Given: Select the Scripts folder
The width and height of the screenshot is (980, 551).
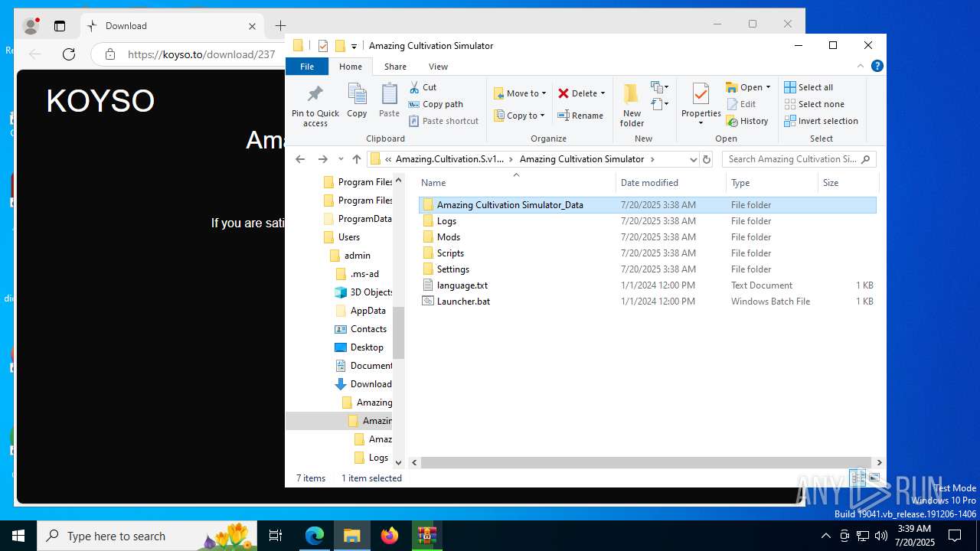Looking at the screenshot, I should (x=450, y=253).
